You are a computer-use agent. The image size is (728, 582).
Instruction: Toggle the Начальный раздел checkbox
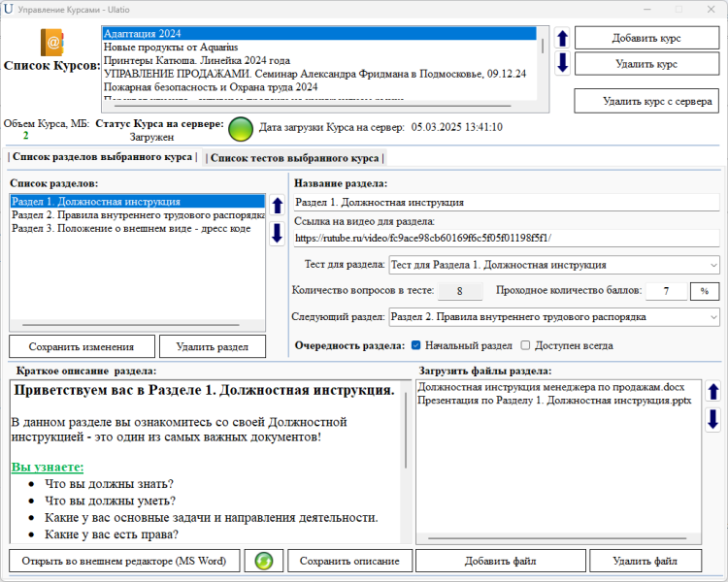(x=416, y=345)
